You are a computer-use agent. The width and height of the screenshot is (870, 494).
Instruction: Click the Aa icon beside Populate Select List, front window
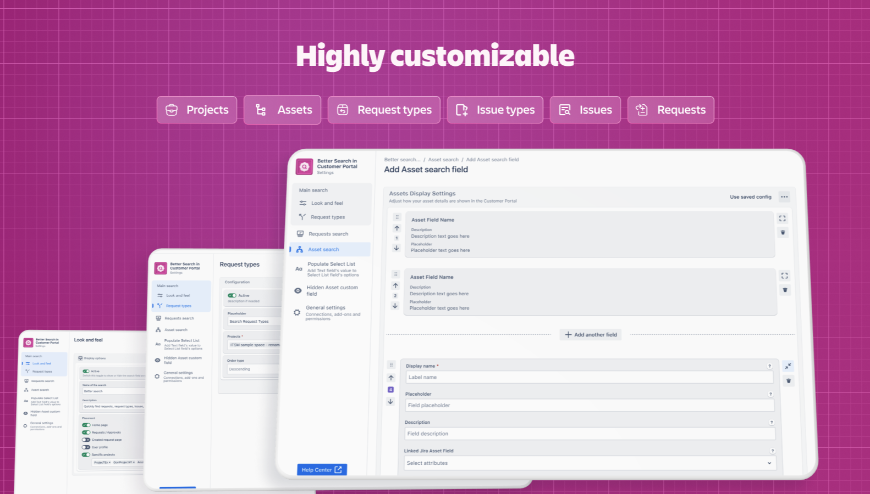[x=299, y=269]
